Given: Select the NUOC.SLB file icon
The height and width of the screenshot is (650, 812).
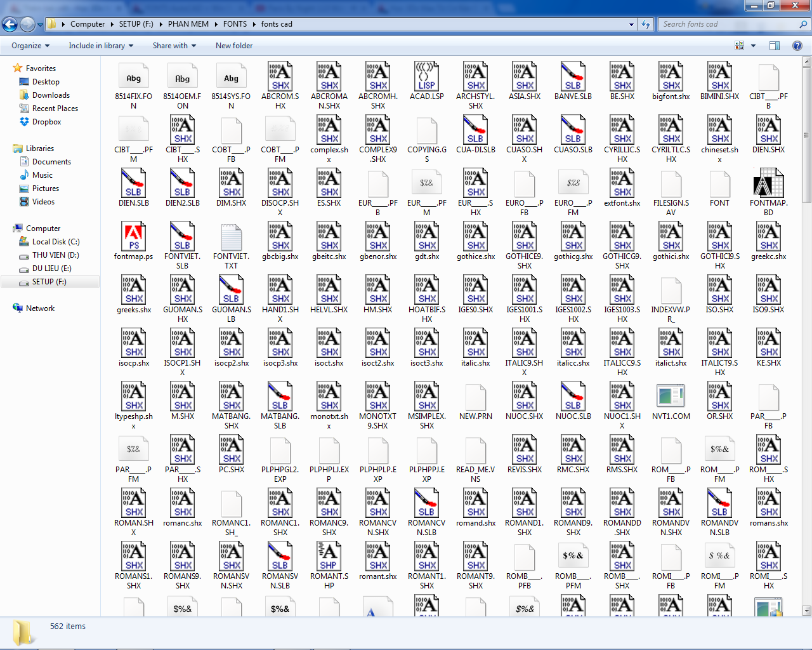Looking at the screenshot, I should pos(573,397).
